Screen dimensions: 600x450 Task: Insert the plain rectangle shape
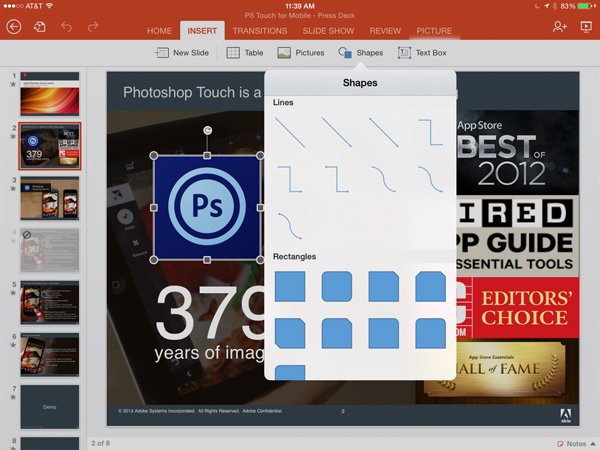point(290,287)
